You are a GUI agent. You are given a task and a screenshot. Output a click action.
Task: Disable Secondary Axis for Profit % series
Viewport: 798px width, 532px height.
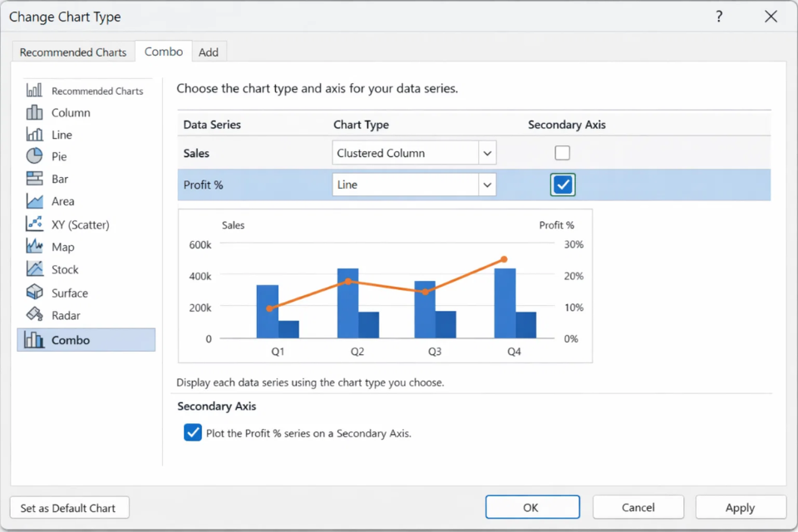(562, 185)
